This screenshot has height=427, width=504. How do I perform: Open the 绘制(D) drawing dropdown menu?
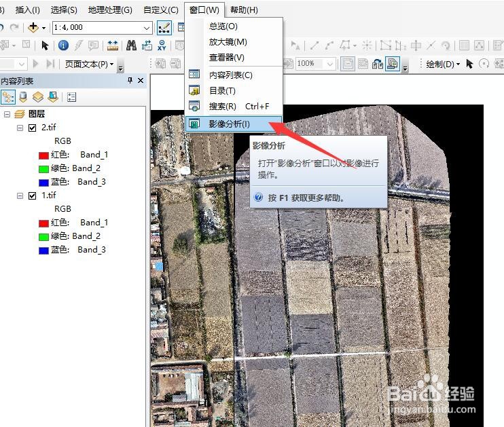point(443,64)
